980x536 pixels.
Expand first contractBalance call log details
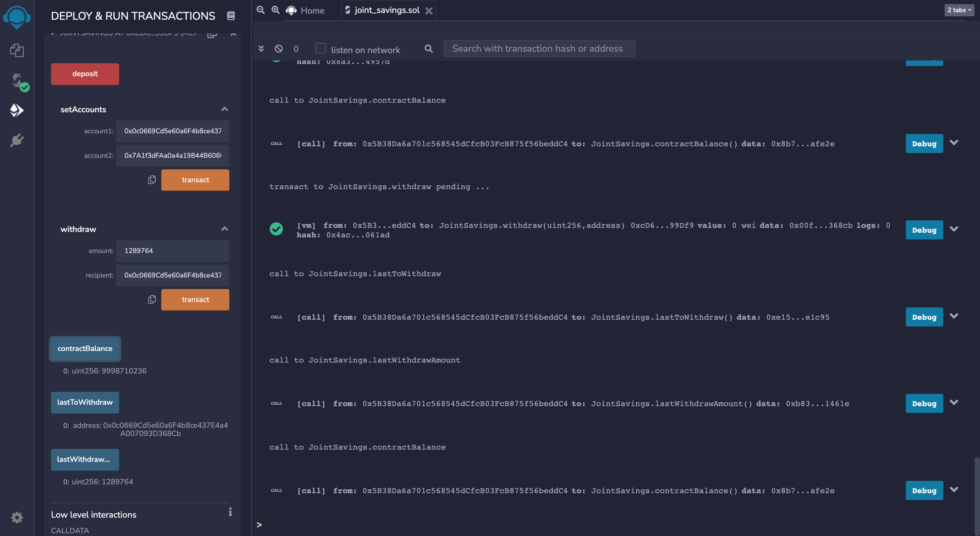point(954,143)
